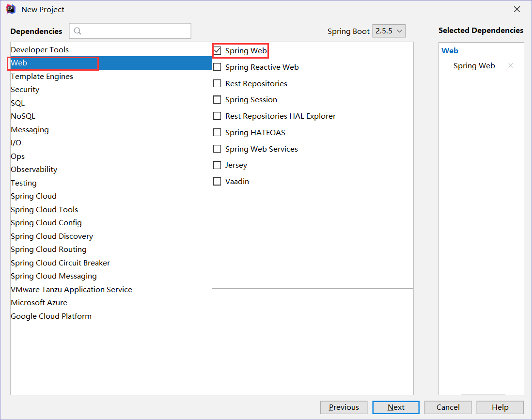Open Help for the New Project dialog
The width and height of the screenshot is (532, 420).
click(500, 407)
